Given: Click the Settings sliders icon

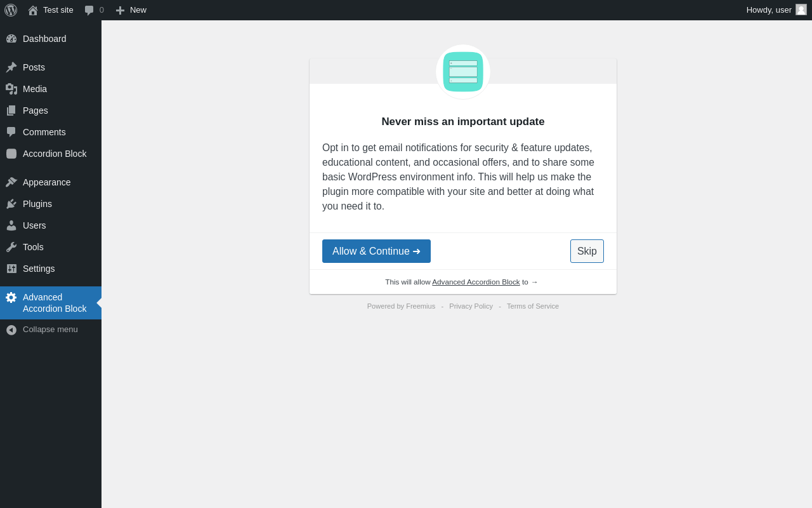Looking at the screenshot, I should [x=11, y=269].
